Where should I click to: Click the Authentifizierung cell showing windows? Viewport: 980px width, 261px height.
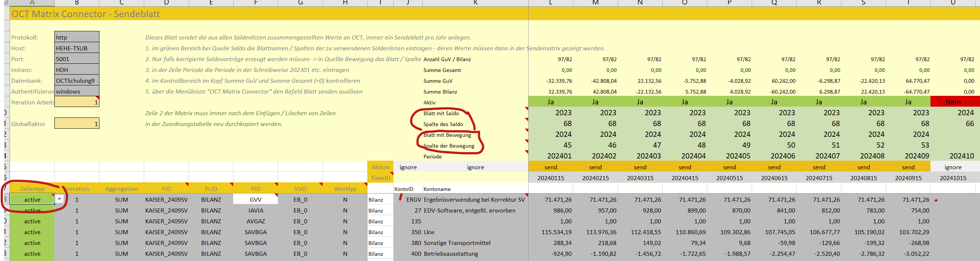76,91
